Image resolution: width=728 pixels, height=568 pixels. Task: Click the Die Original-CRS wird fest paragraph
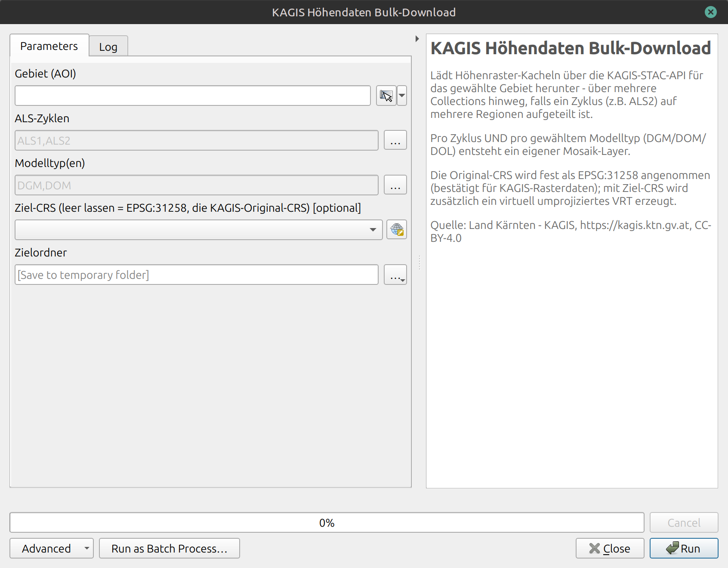coord(571,188)
